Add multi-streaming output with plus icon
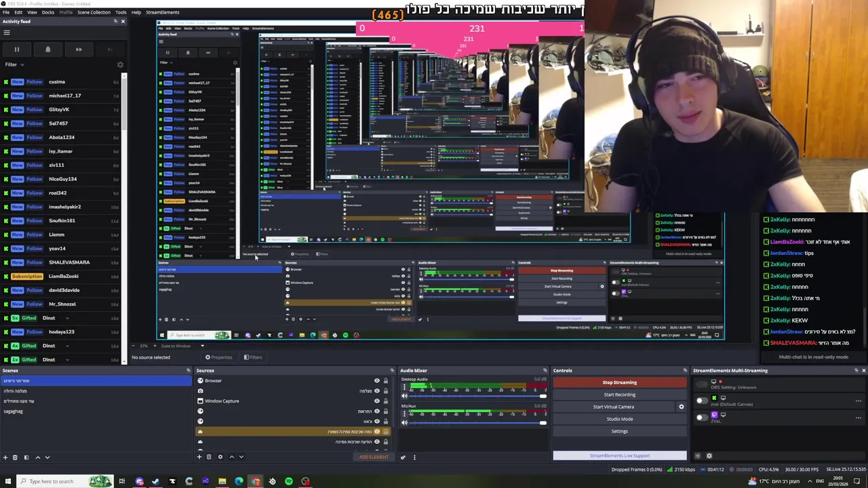 (x=698, y=455)
